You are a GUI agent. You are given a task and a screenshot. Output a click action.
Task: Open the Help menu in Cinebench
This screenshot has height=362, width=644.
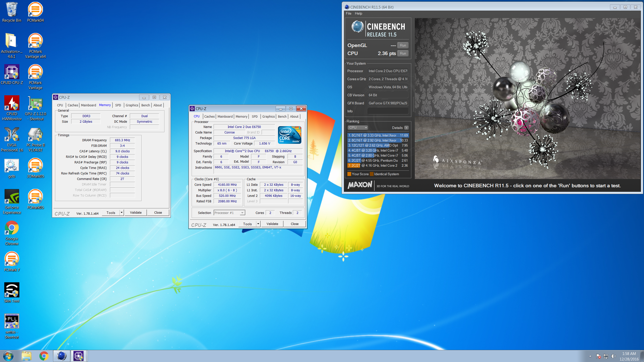pos(358,13)
